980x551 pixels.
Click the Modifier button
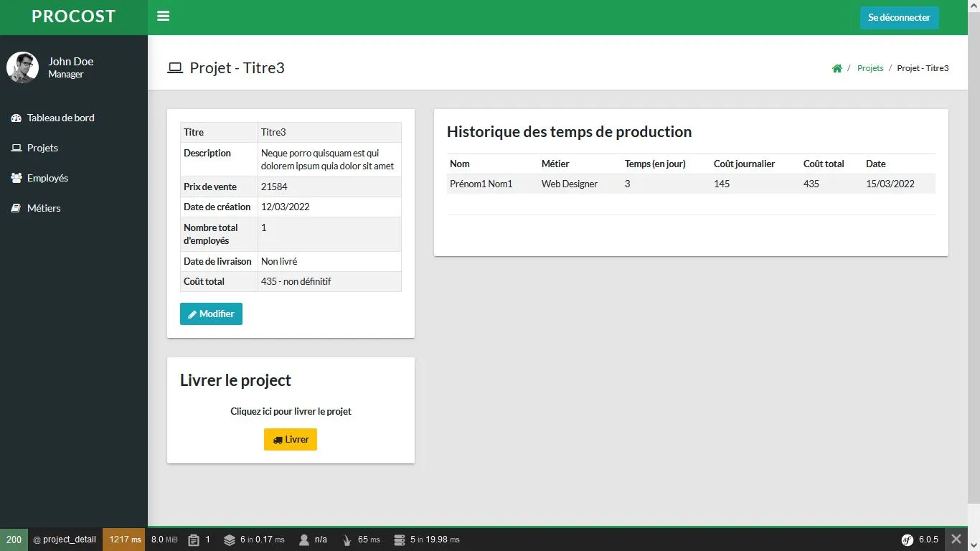[x=211, y=314]
